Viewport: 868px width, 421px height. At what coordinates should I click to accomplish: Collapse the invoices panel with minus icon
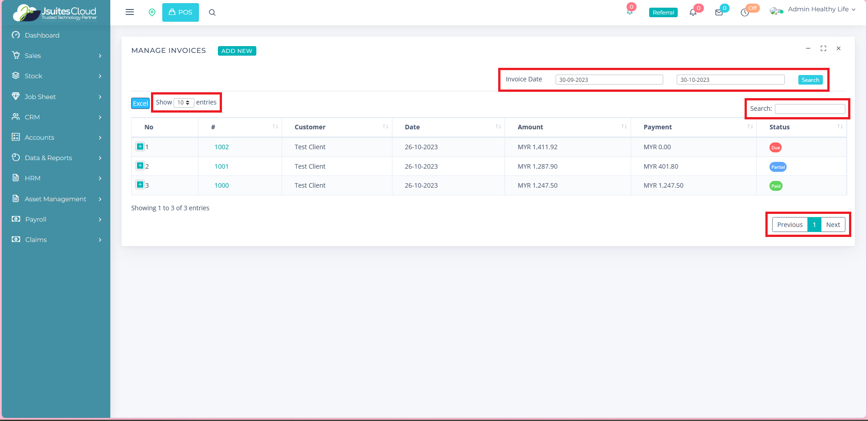pos(808,48)
